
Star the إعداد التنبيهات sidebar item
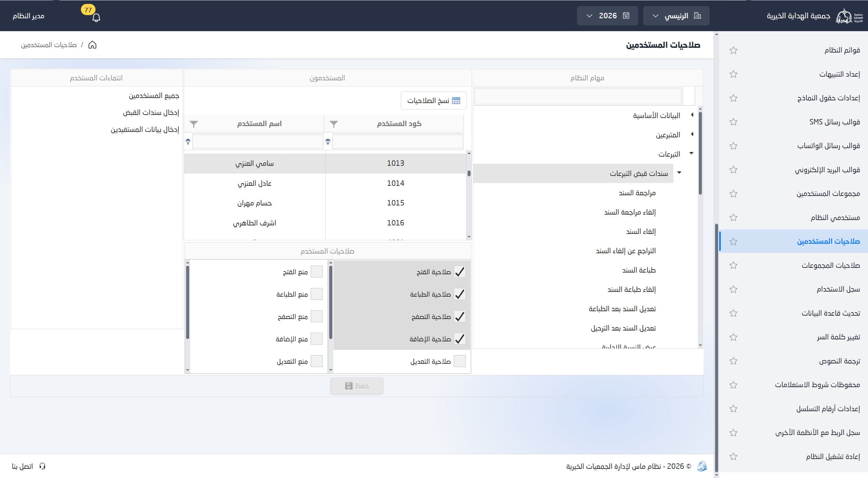(733, 74)
